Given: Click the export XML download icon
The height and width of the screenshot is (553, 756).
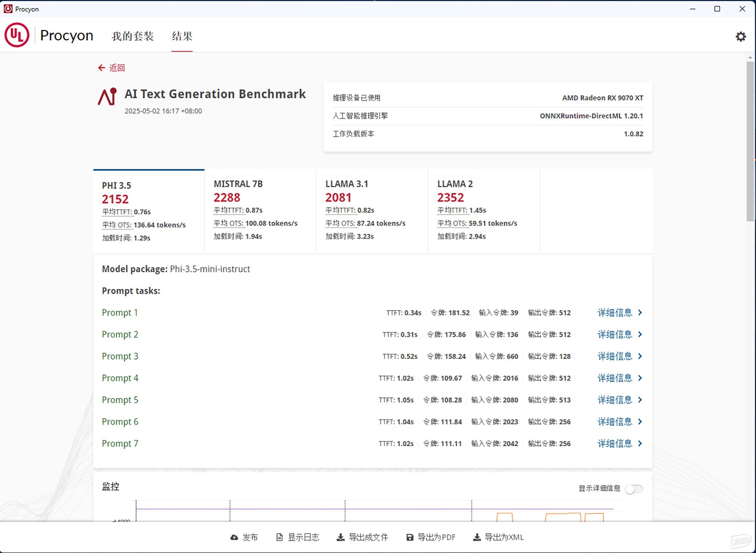Looking at the screenshot, I should pyautogui.click(x=477, y=537).
